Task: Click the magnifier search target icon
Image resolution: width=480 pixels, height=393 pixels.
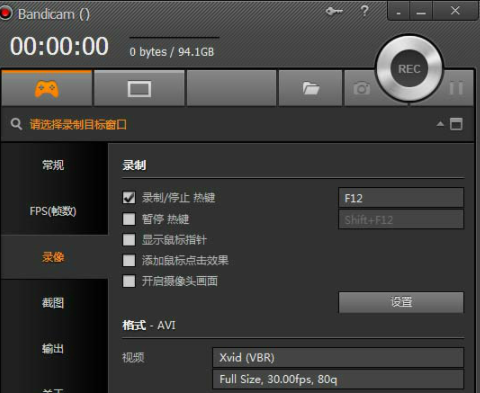Action: pyautogui.click(x=16, y=124)
